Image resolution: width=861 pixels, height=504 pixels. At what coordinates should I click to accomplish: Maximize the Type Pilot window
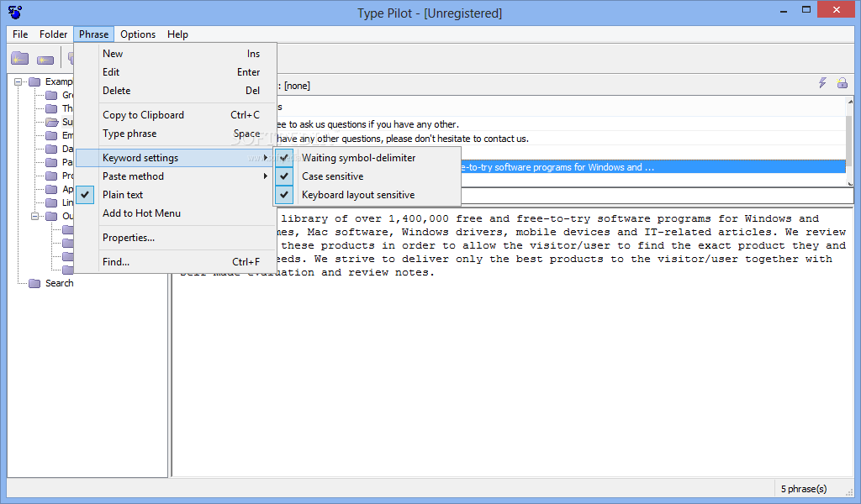[x=806, y=10]
